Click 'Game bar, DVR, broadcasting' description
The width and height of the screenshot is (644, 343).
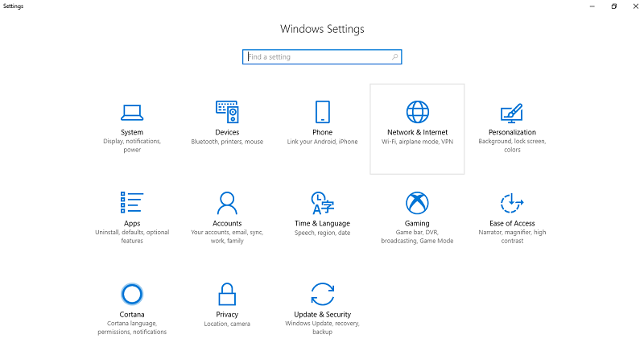tap(417, 237)
